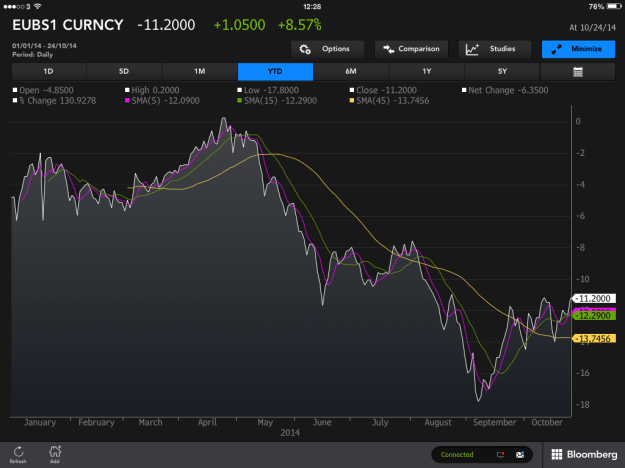Click the yellow -13.7456 axis price label
This screenshot has width=625, height=468.
pos(594,339)
